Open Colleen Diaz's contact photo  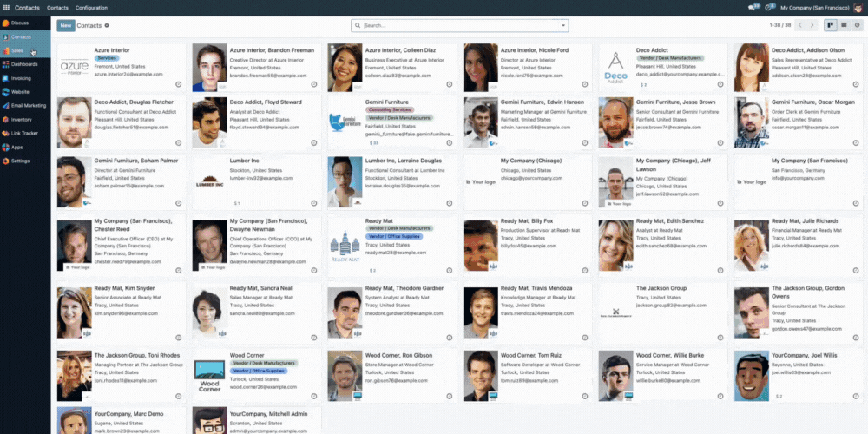(345, 68)
